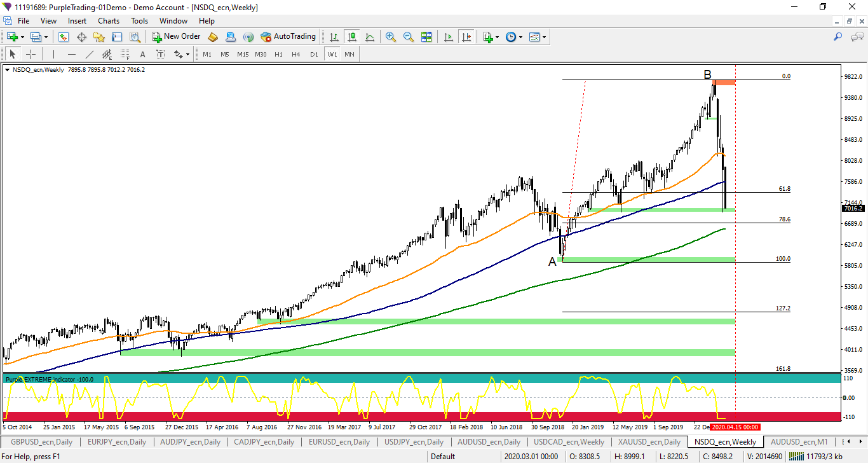Expand the new chart dropdown arrow
This screenshot has width=868, height=463.
click(24, 37)
